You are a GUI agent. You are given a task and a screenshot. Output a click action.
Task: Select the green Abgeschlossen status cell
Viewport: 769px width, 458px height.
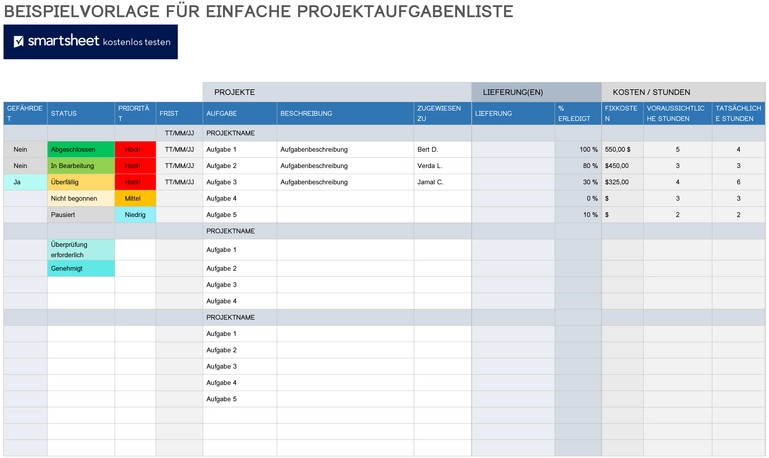click(81, 150)
